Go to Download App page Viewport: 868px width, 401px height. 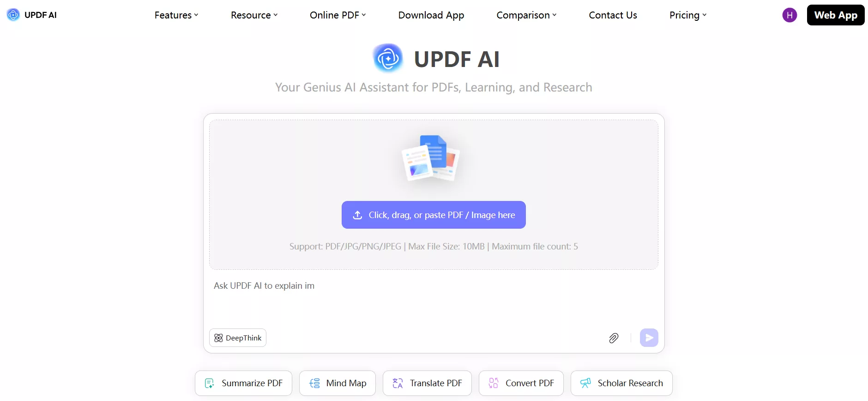pos(431,15)
